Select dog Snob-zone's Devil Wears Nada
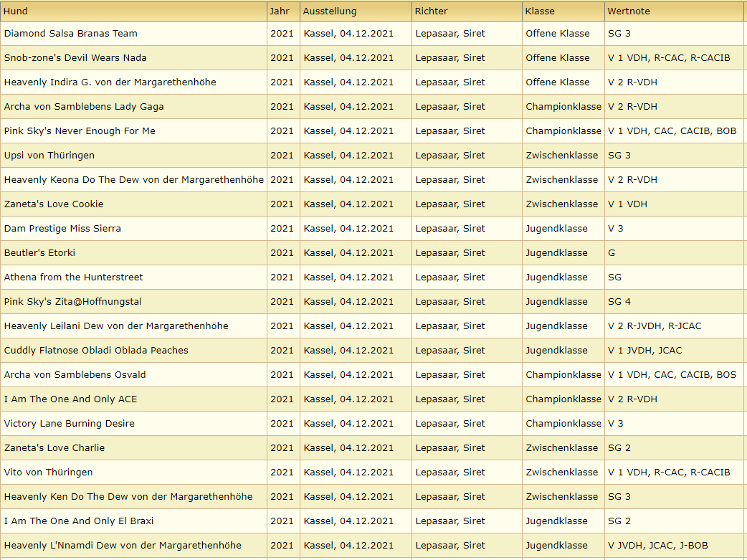 pos(75,57)
